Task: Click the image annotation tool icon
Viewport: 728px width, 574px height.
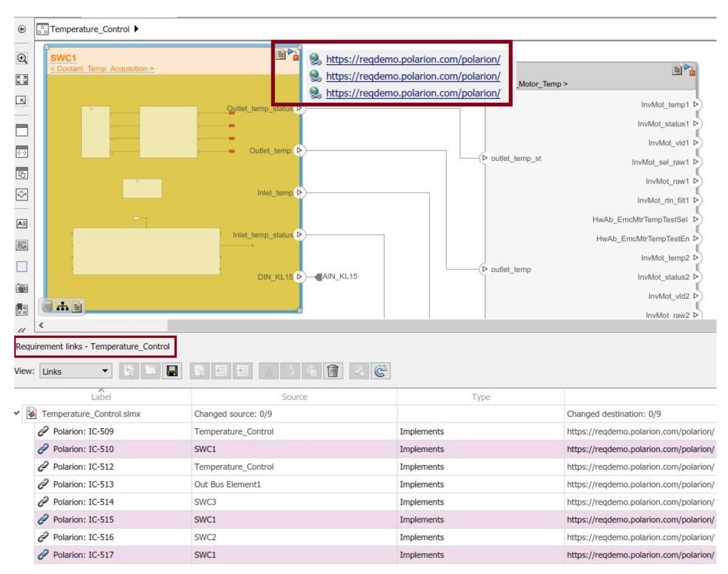Action: (x=22, y=245)
